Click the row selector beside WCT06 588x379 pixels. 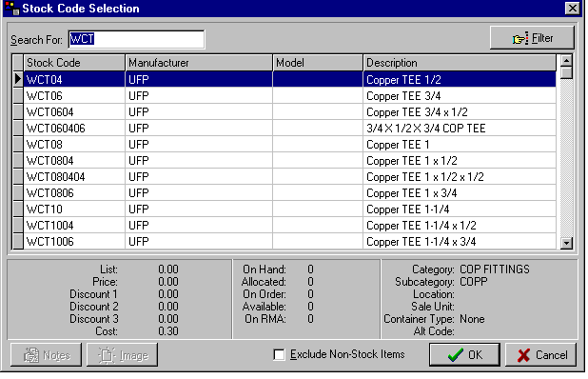(x=18, y=95)
